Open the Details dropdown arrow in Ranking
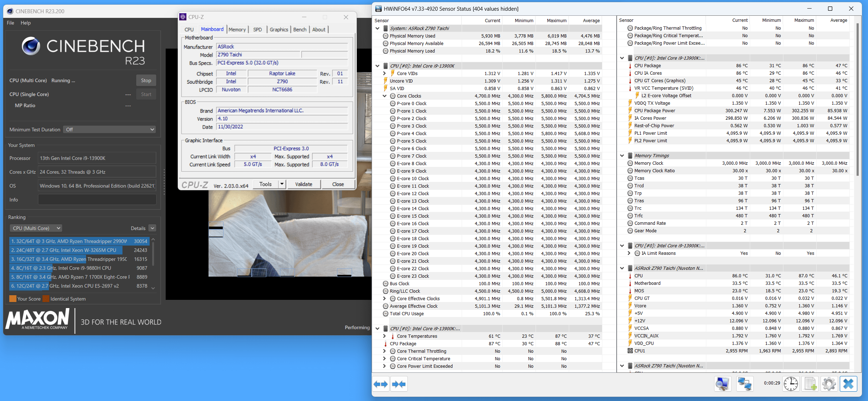 tap(152, 228)
